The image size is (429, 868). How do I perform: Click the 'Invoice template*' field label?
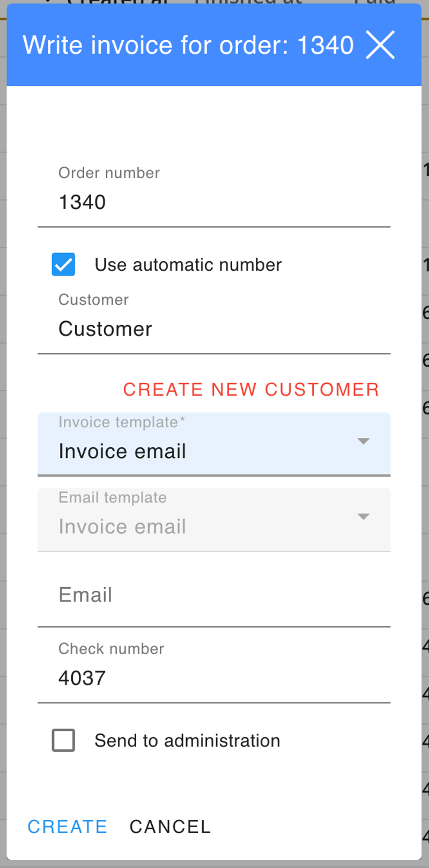point(121,422)
